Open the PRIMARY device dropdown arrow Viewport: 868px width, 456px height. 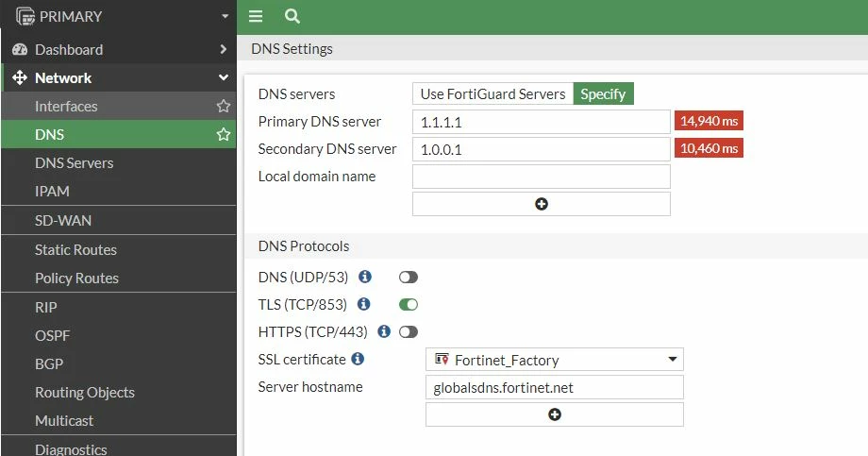click(x=225, y=17)
